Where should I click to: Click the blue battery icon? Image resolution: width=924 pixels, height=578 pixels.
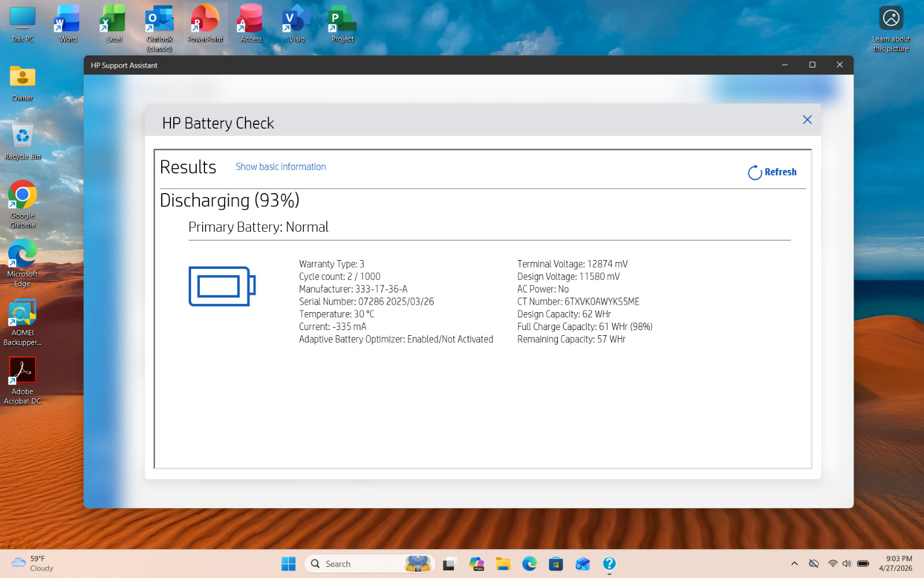(222, 286)
